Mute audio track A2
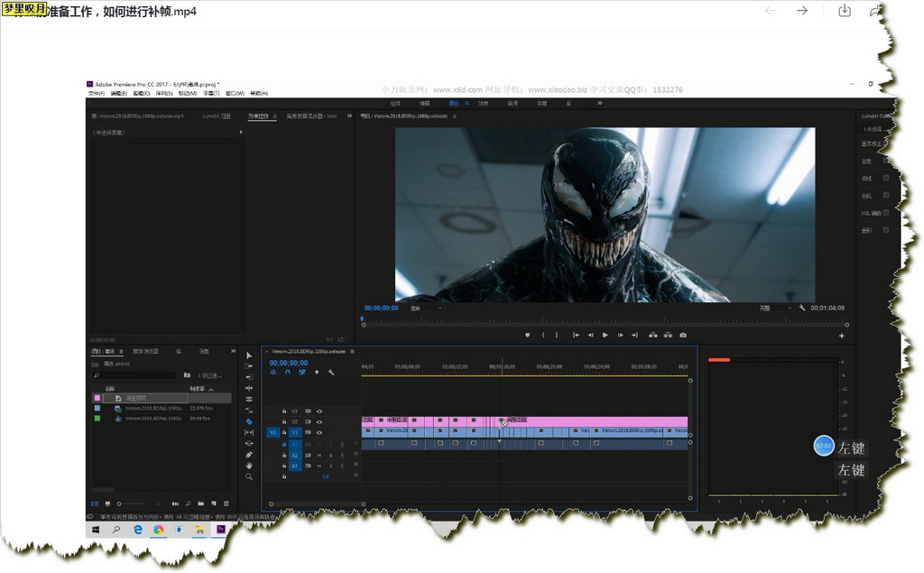 click(x=319, y=455)
